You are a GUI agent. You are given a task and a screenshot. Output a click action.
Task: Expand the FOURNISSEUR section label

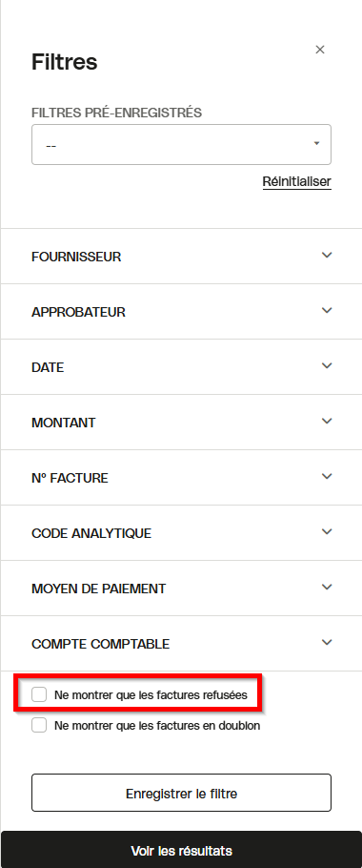tap(76, 257)
